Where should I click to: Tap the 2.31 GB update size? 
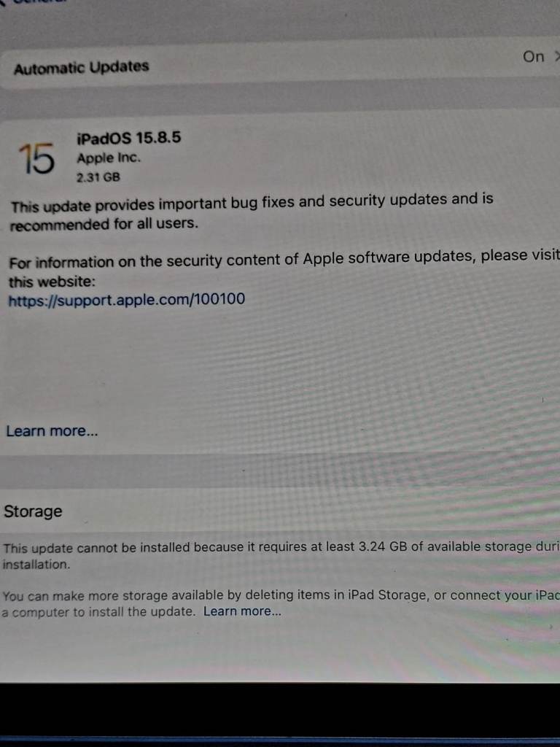(x=98, y=177)
